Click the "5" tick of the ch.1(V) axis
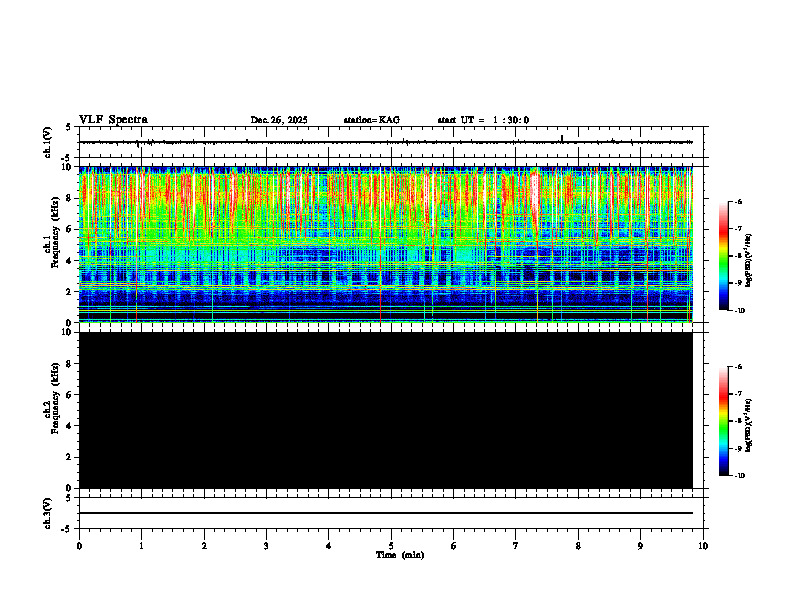Screen dimensions: 792x612 (x=69, y=127)
